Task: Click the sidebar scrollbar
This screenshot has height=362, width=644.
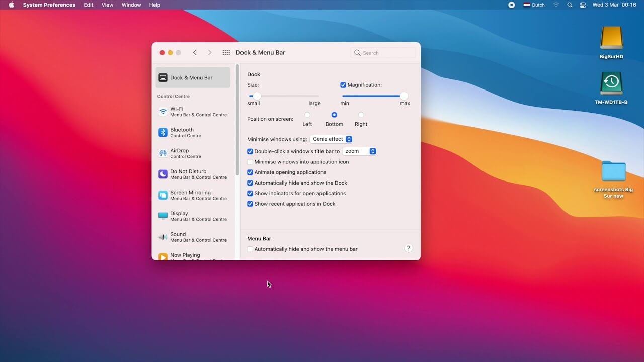Action: (237, 119)
